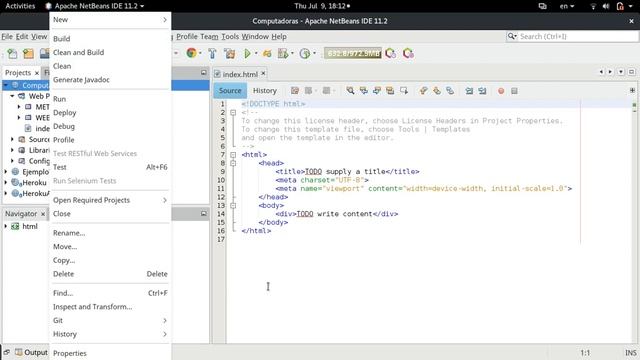This screenshot has width=640, height=360.
Task: Open the en language selector
Action: [567, 6]
